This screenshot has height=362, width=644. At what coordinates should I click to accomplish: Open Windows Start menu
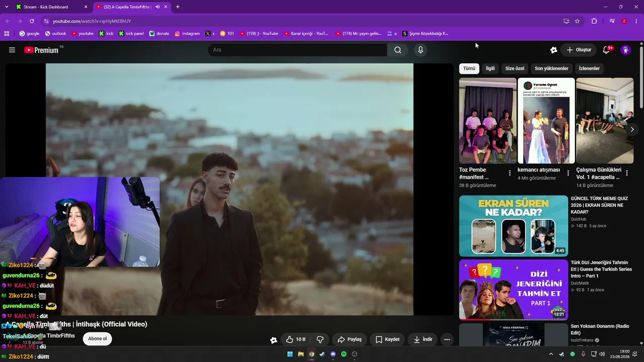tap(290, 354)
